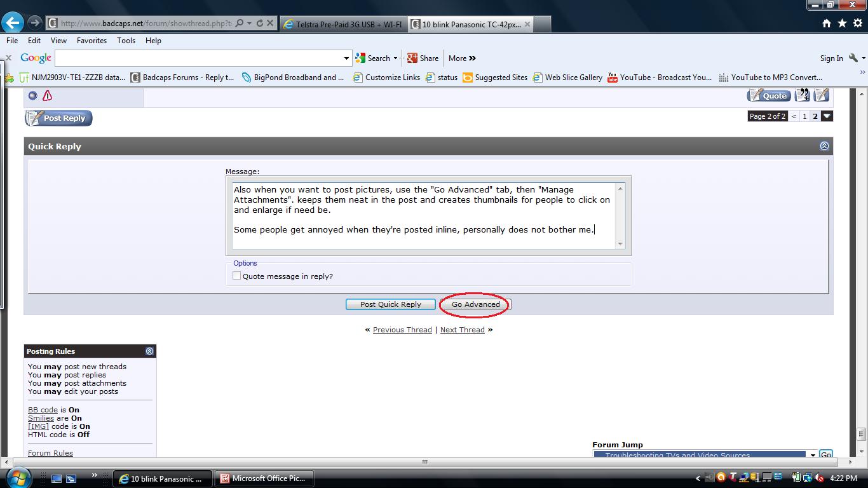Click the Google toolbar Share button

pyautogui.click(x=423, y=58)
